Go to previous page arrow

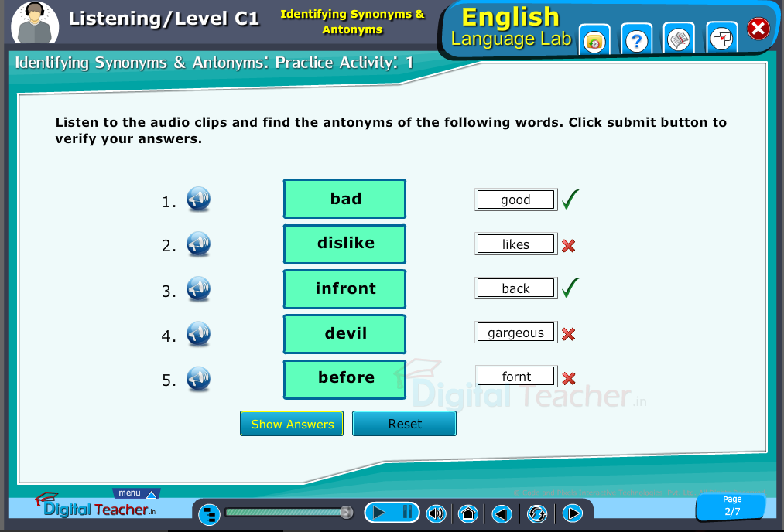click(502, 513)
